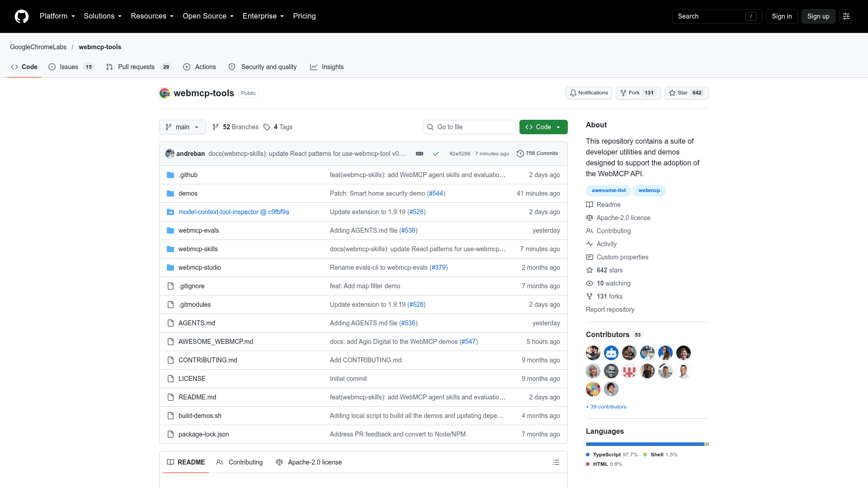Click the webmcp-evals folder icon

pos(170,230)
